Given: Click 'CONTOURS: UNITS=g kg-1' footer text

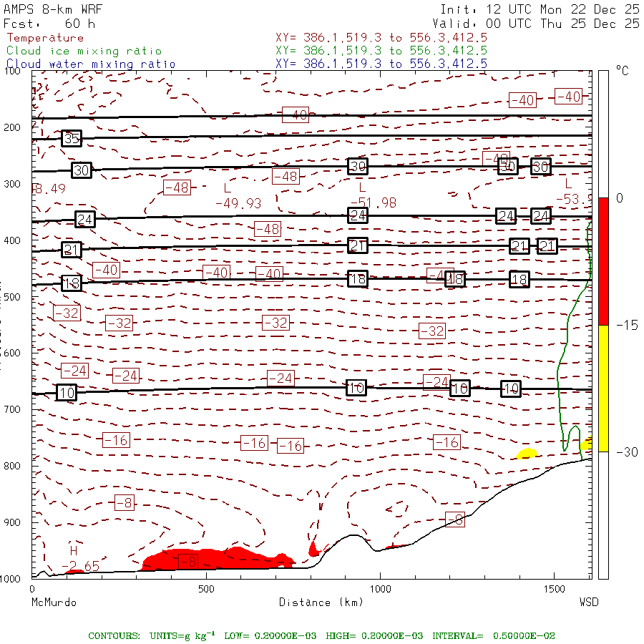Looking at the screenshot, I should point(151,635).
